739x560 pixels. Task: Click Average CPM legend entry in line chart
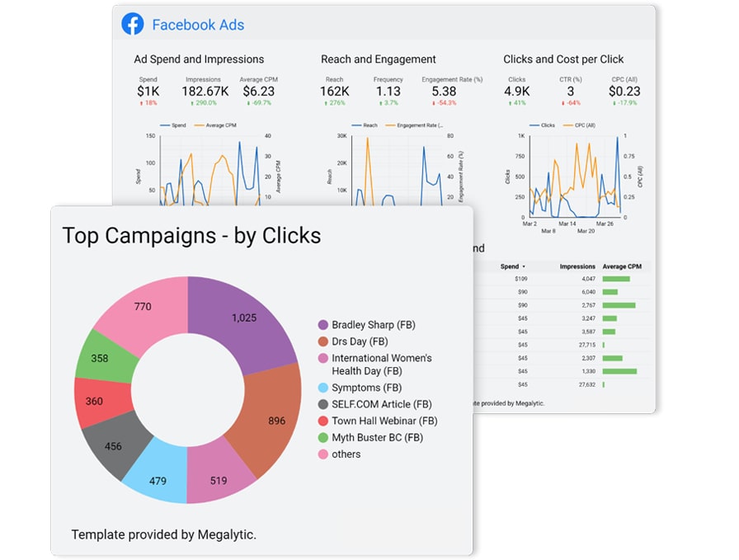point(215,125)
